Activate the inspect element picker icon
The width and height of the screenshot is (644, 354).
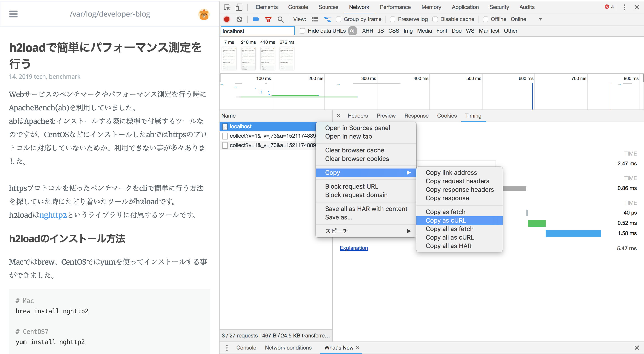227,7
